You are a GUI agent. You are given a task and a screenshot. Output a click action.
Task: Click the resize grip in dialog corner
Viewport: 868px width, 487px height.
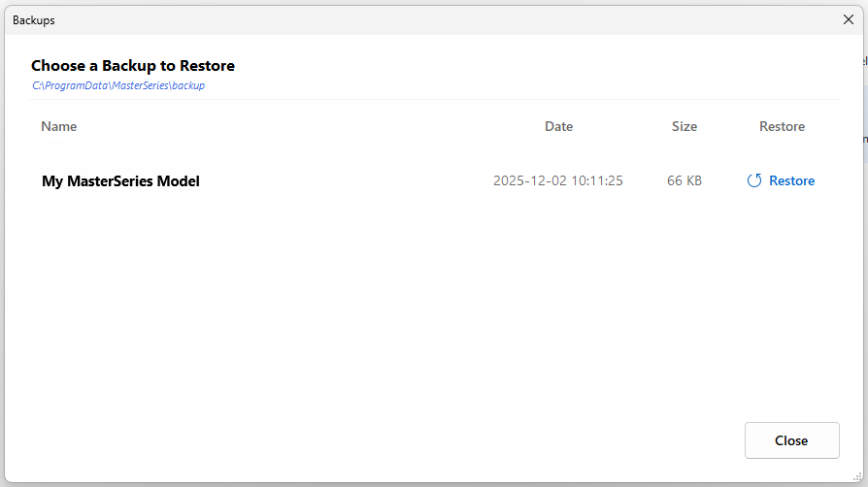(x=857, y=476)
